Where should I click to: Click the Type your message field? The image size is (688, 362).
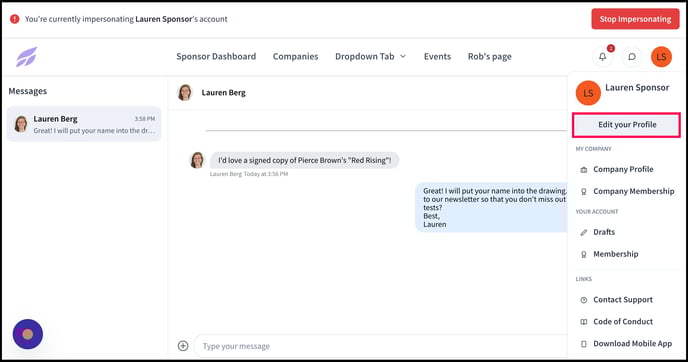click(381, 346)
